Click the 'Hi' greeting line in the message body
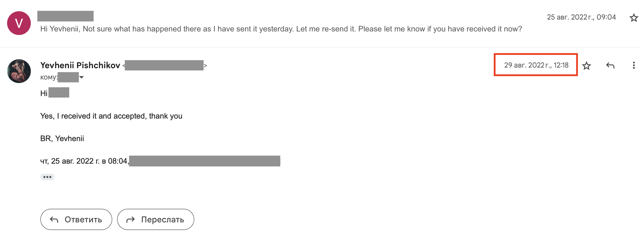Screen dimensions: 644x236 pyautogui.click(x=44, y=93)
